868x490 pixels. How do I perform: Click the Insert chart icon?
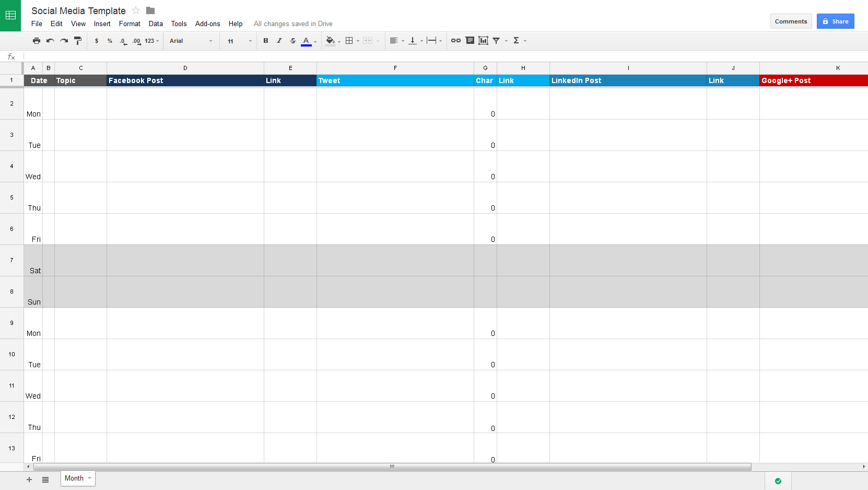point(484,41)
